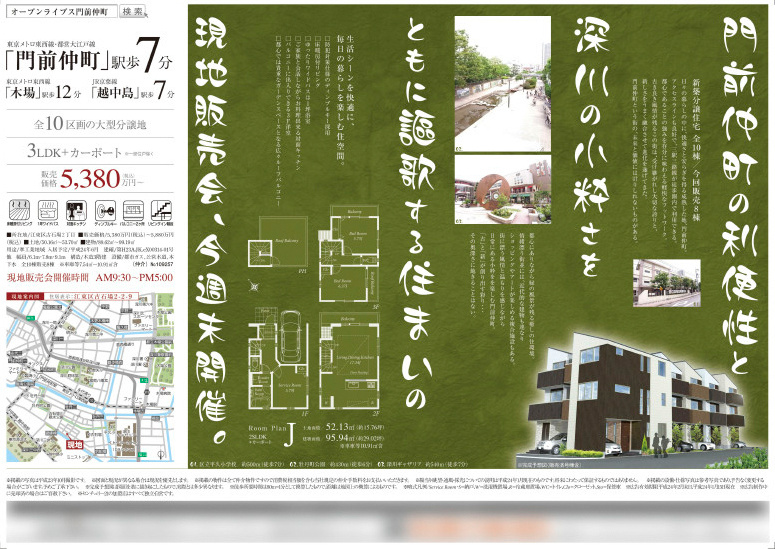This screenshot has height=549, width=775.
Task: Click the compass rose beside the floor plans
Action: [x=255, y=286]
